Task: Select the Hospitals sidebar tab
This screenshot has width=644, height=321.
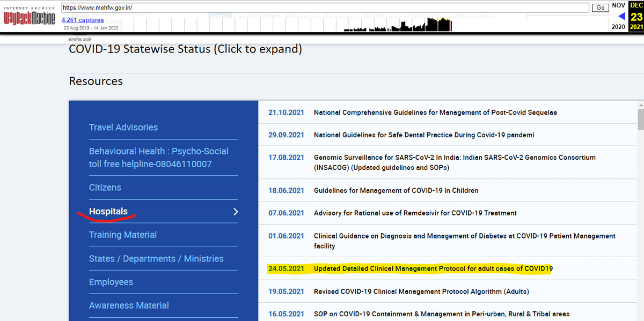Action: coord(108,212)
